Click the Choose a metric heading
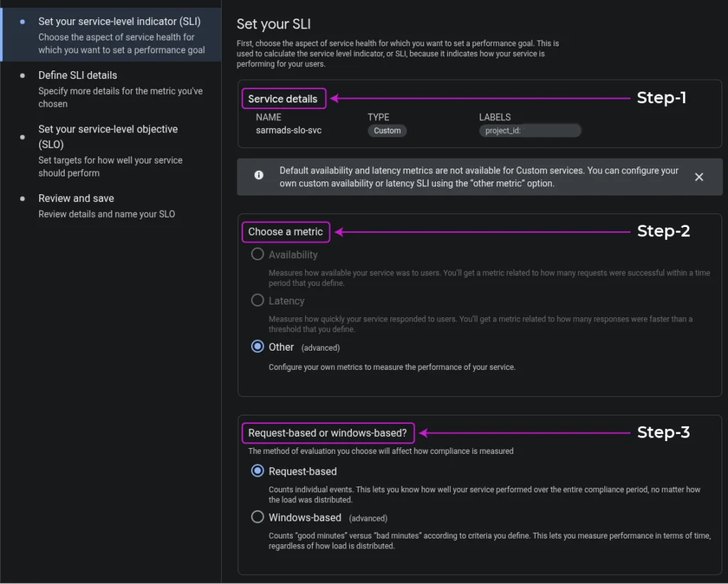 (285, 232)
